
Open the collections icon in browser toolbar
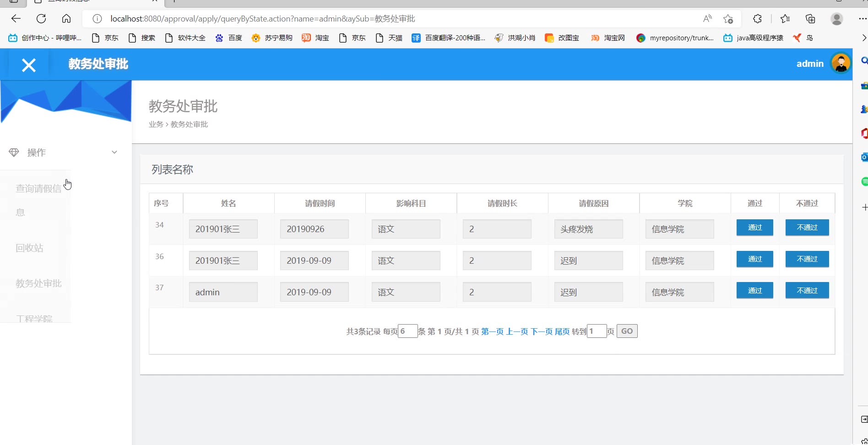coord(810,19)
